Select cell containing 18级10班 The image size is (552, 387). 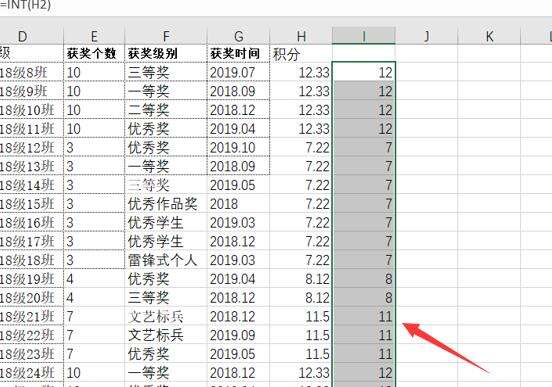31,110
